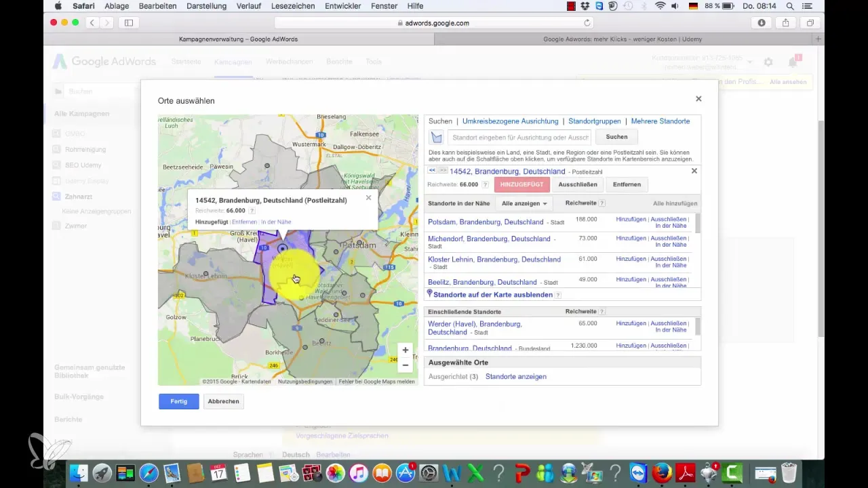This screenshot has height=488, width=868.
Task: Dismiss the 14542 Brandenburg result row with X
Action: click(x=694, y=171)
